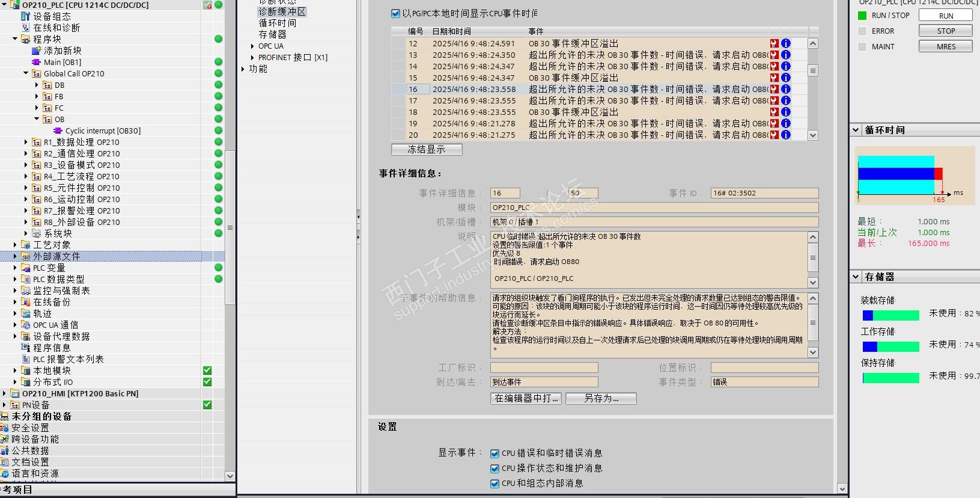Image resolution: width=980 pixels, height=498 pixels.
Task: Select event row 19 in diagnostic buffer
Action: tap(600, 123)
